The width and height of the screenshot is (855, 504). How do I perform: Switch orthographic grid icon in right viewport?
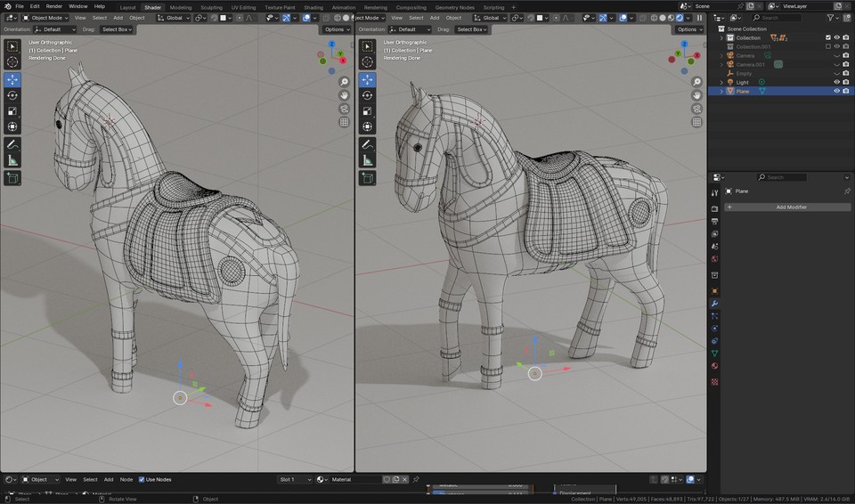(x=696, y=122)
